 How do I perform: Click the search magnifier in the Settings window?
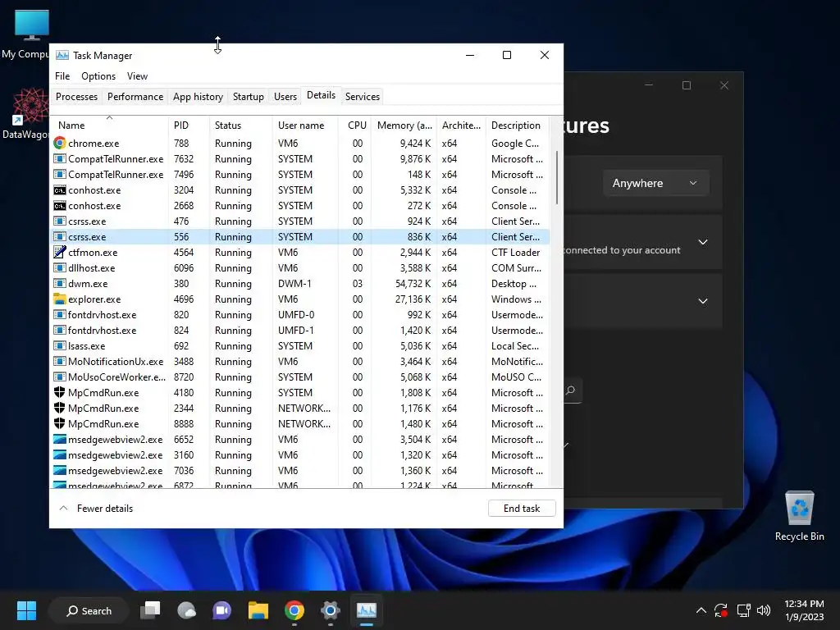(x=571, y=390)
